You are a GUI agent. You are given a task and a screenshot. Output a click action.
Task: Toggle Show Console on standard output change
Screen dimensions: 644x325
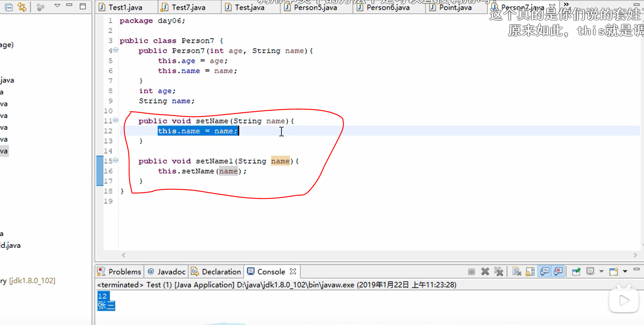[545, 271]
